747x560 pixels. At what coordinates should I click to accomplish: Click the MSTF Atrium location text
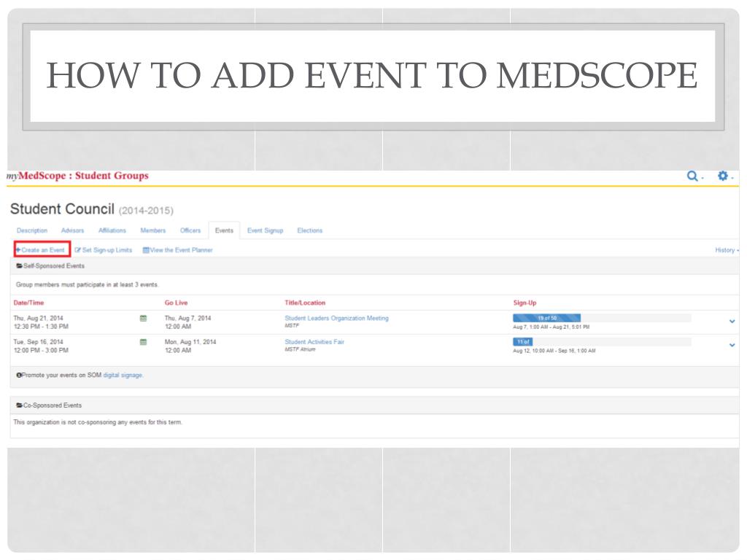(x=300, y=349)
